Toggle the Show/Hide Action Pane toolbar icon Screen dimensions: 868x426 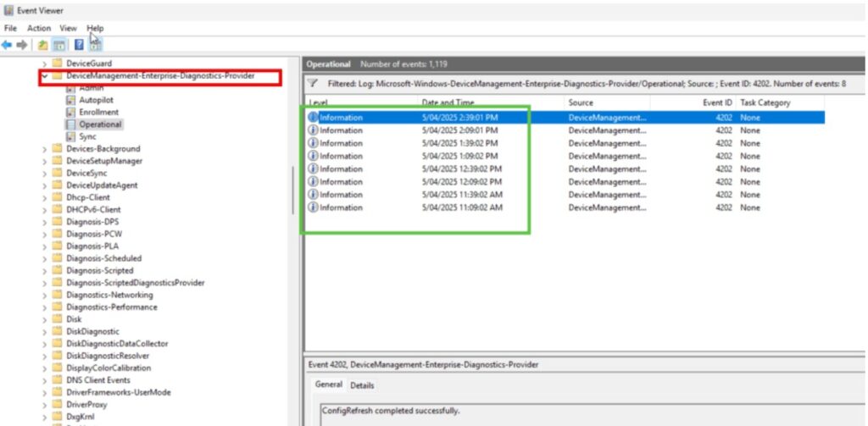click(95, 45)
